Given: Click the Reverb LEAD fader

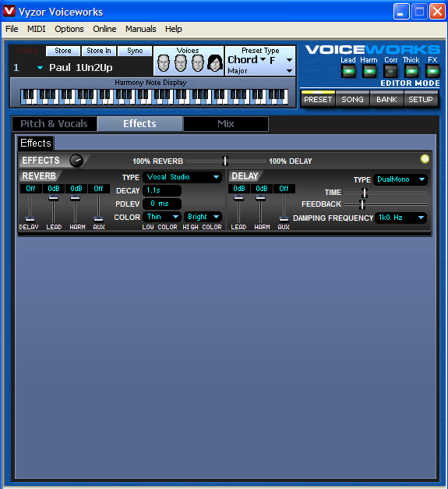Looking at the screenshot, I should coord(53,198).
